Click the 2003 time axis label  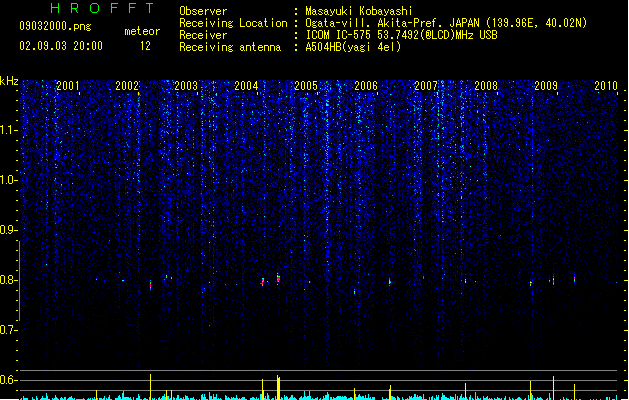pos(186,85)
